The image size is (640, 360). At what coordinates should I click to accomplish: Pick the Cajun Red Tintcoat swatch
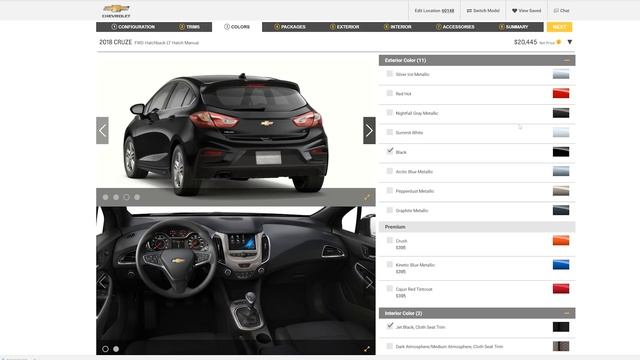561,289
